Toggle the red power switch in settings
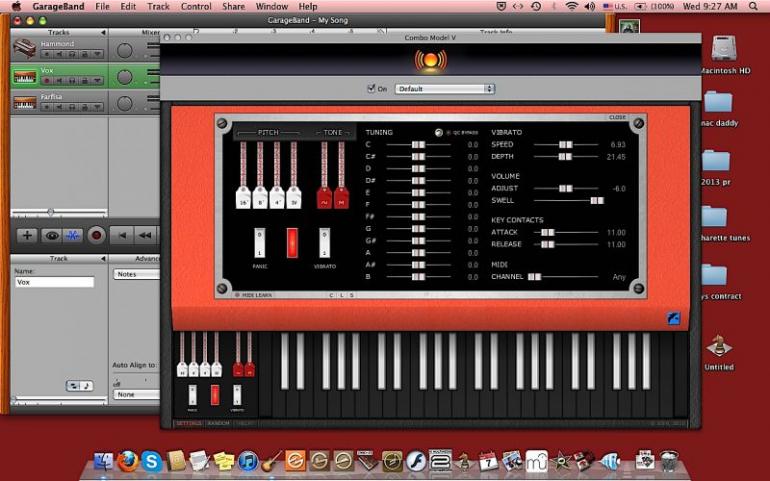The width and height of the screenshot is (770, 481). point(292,242)
